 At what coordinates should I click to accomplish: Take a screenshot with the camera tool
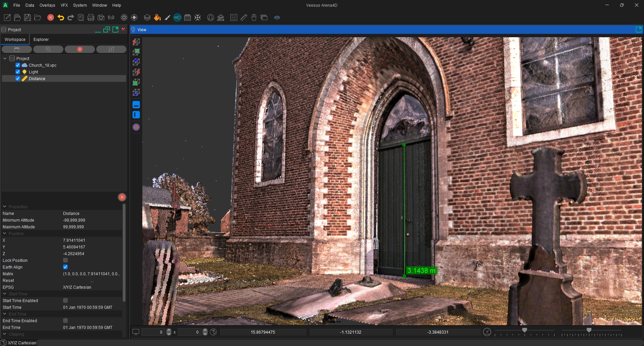[x=101, y=17]
